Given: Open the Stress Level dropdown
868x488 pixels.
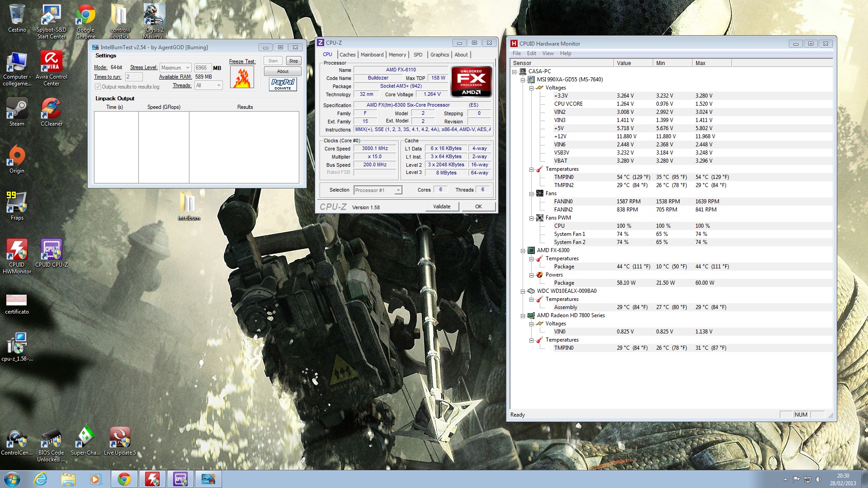Looking at the screenshot, I should [x=175, y=68].
